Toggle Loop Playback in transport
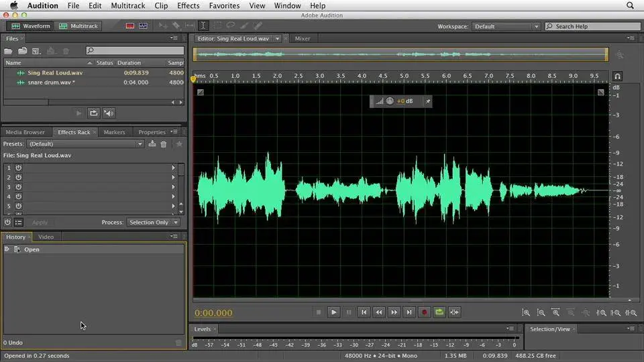Viewport: 644px width, 362px height. pos(439,312)
